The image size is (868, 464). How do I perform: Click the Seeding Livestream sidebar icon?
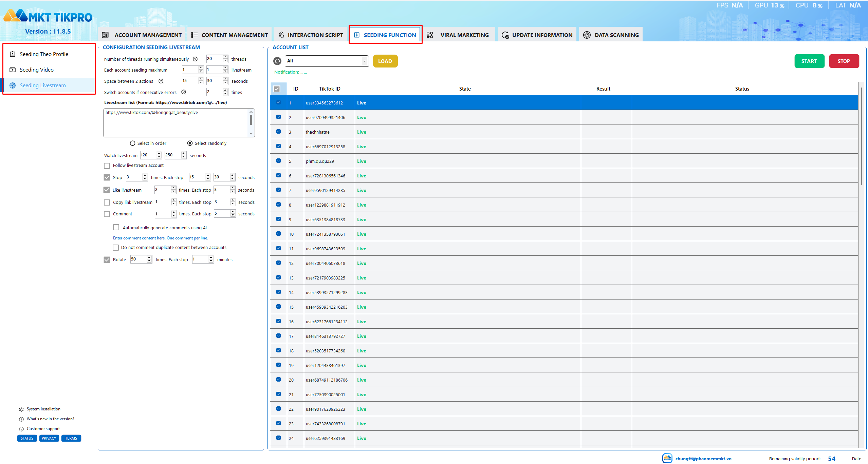coord(13,85)
